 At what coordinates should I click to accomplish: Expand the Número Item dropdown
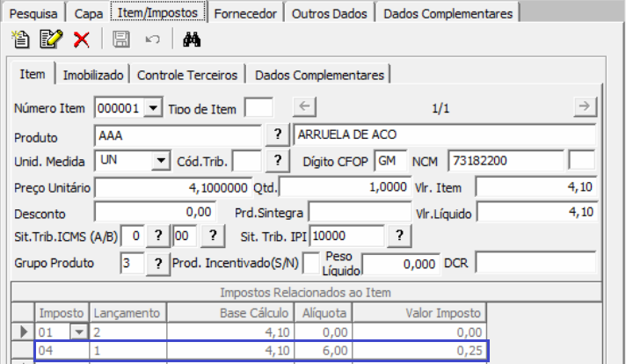click(x=153, y=108)
